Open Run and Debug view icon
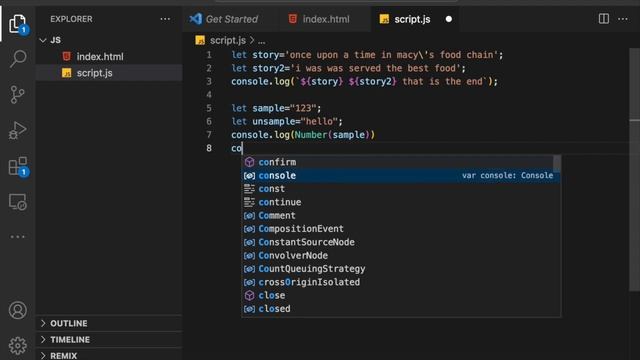Screen dimensions: 640x360 coord(18,130)
